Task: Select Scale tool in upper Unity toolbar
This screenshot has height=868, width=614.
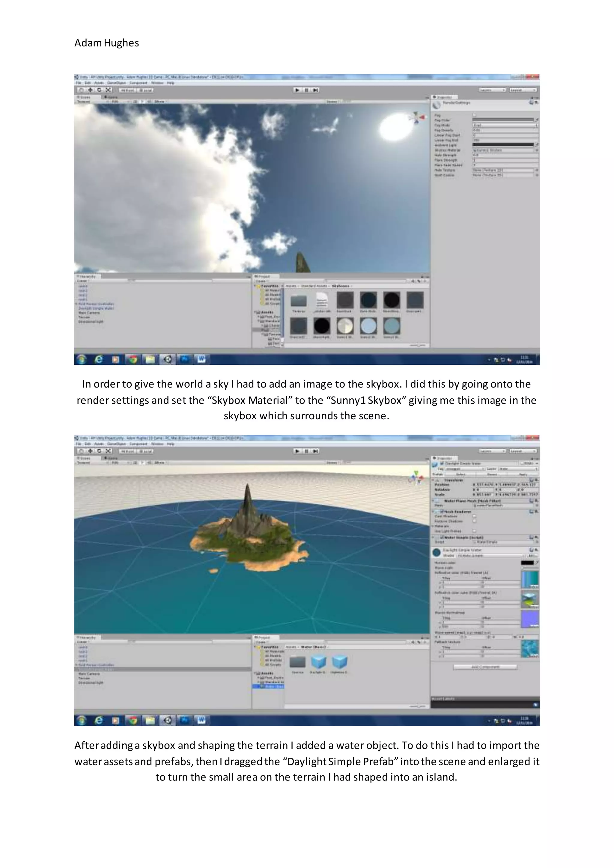Action: (108, 90)
